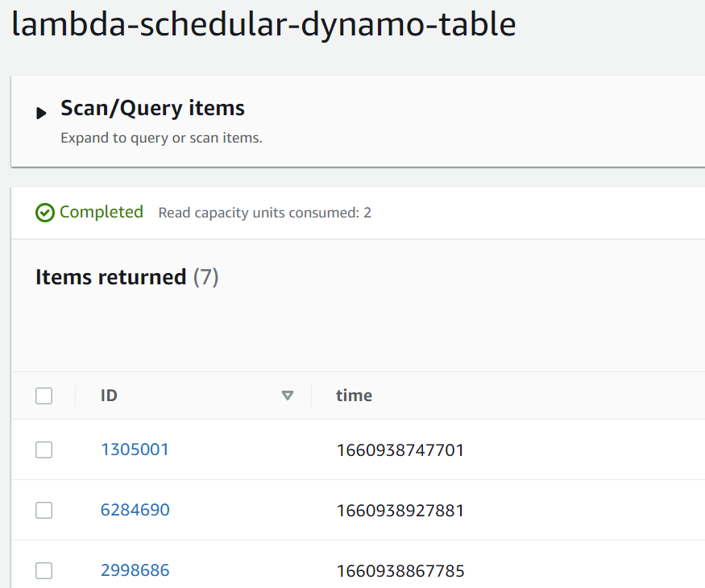
Task: Toggle the select-all checkbox in table header
Action: coord(44,396)
